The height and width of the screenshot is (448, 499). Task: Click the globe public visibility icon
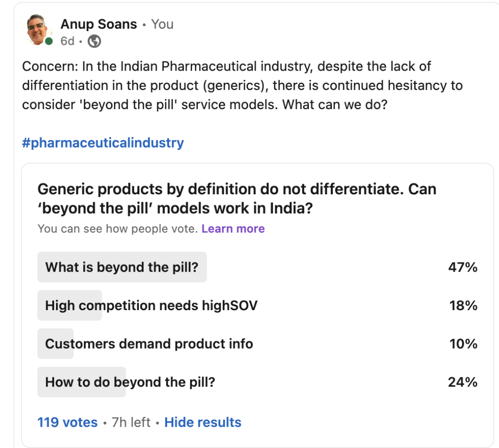pyautogui.click(x=94, y=42)
